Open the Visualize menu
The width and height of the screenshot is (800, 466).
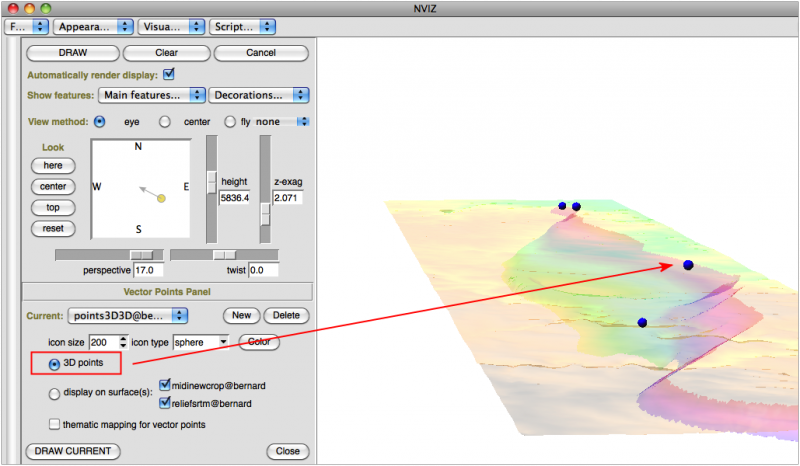tap(169, 26)
